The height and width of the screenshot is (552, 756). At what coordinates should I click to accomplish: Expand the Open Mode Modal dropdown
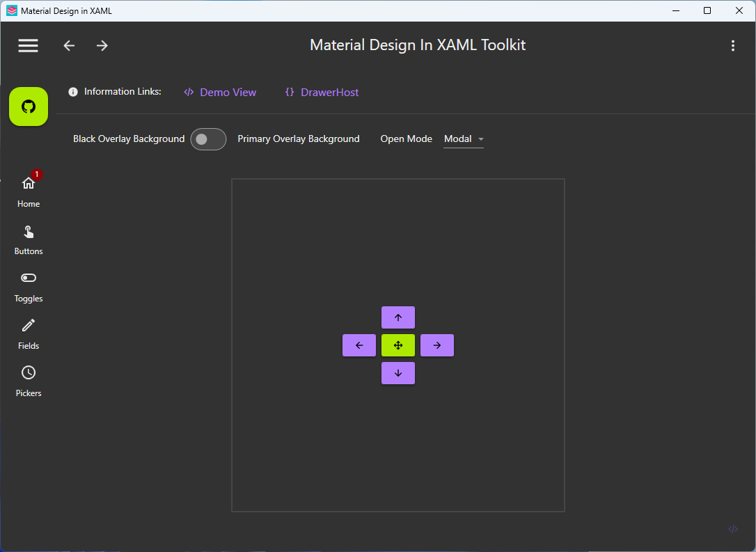click(x=464, y=139)
